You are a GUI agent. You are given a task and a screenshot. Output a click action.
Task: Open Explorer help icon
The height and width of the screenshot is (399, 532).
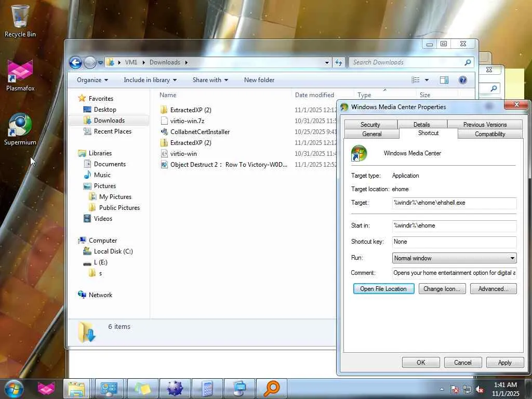point(462,80)
